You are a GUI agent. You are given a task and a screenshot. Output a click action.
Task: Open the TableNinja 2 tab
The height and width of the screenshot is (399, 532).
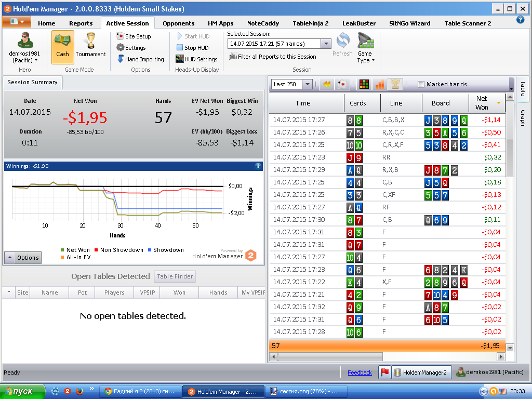coord(311,23)
